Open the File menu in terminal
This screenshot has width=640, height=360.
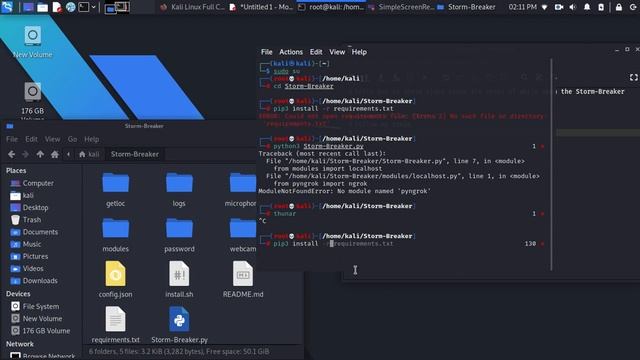[x=267, y=52]
